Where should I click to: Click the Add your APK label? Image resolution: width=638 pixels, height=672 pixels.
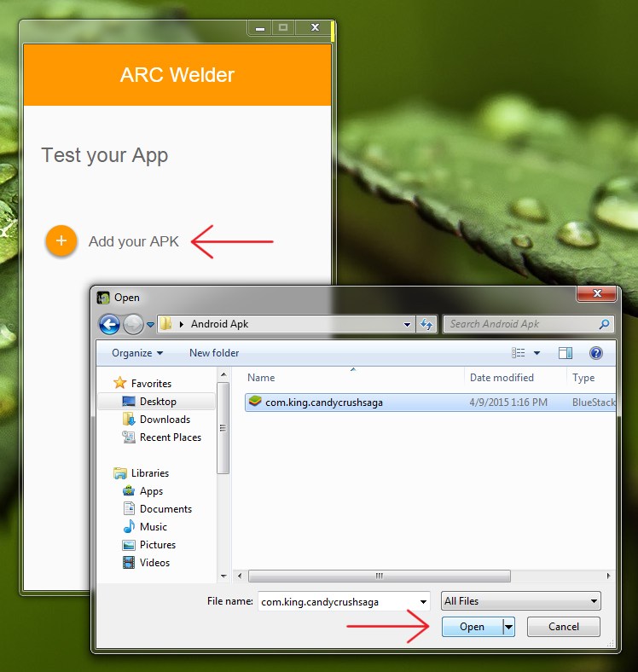coord(133,241)
